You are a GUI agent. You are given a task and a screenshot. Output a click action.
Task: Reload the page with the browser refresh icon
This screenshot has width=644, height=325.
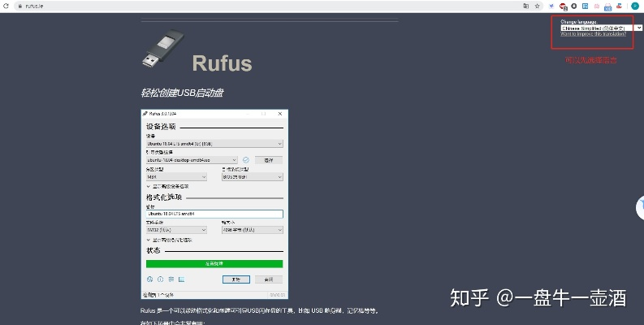[x=6, y=6]
